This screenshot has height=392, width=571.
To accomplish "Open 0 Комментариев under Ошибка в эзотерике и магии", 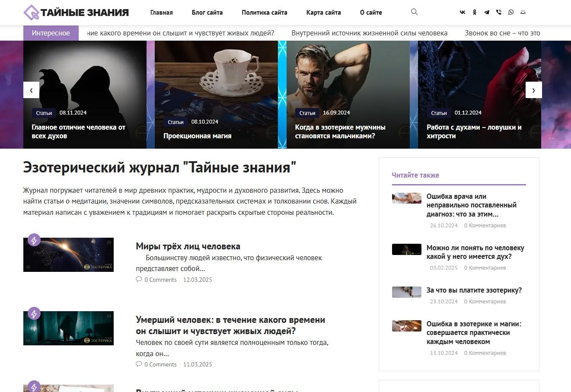I will point(485,353).
